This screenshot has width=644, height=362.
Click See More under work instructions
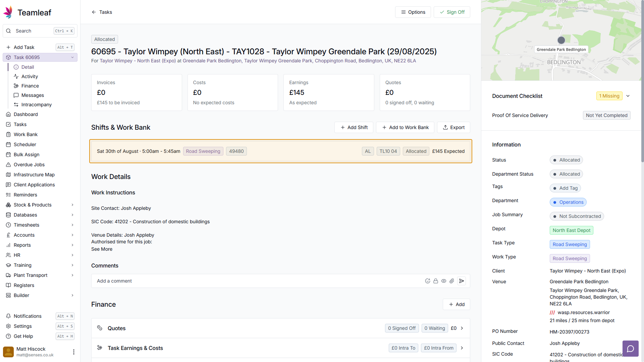102,249
